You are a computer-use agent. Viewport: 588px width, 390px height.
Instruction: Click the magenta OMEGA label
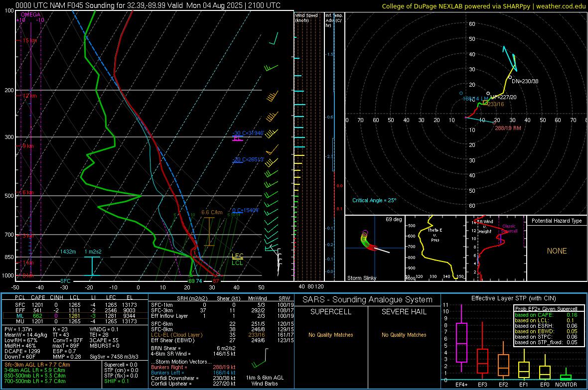(31, 14)
